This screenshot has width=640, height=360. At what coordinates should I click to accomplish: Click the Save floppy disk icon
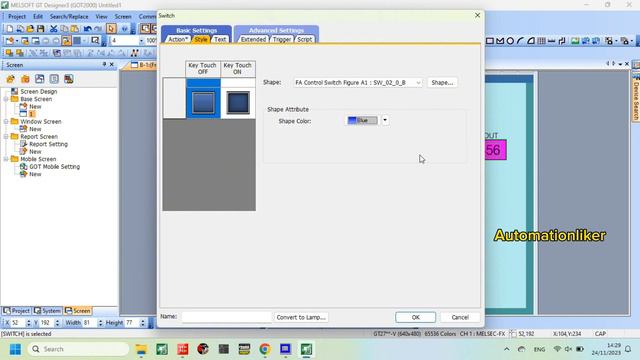[40, 29]
